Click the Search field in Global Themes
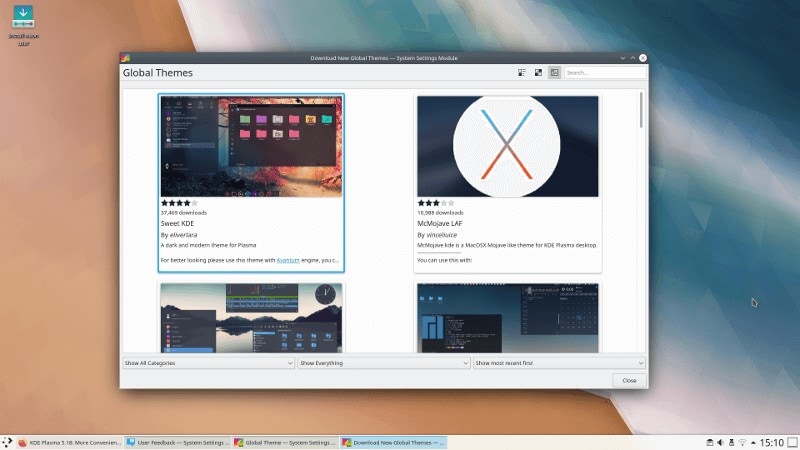This screenshot has height=450, width=800. point(605,73)
